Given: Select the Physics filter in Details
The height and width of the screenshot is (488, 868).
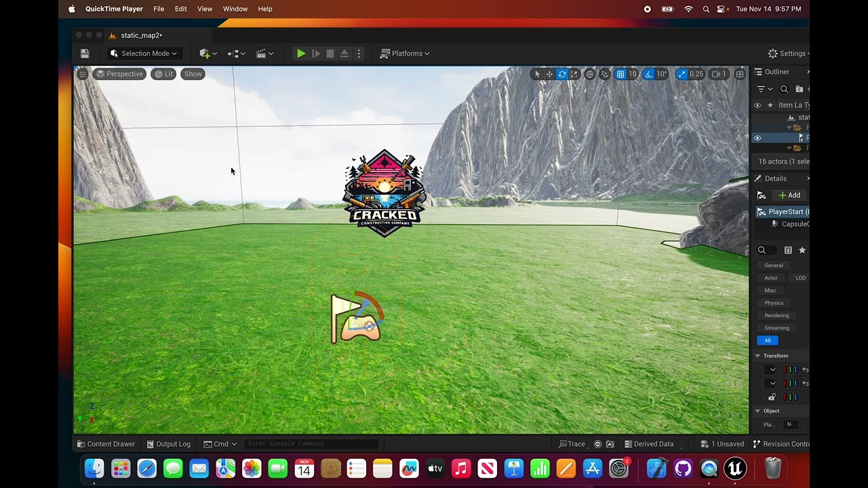Looking at the screenshot, I should tap(774, 303).
